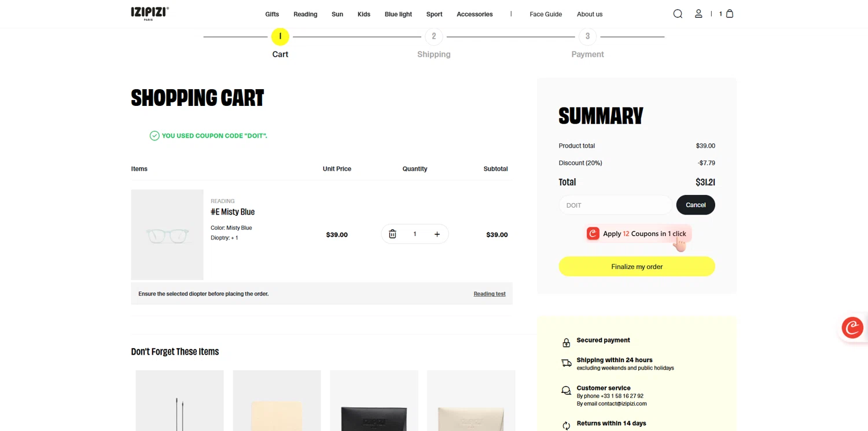Click the diopter reminder notice text
Image resolution: width=868 pixels, height=431 pixels.
pos(203,294)
